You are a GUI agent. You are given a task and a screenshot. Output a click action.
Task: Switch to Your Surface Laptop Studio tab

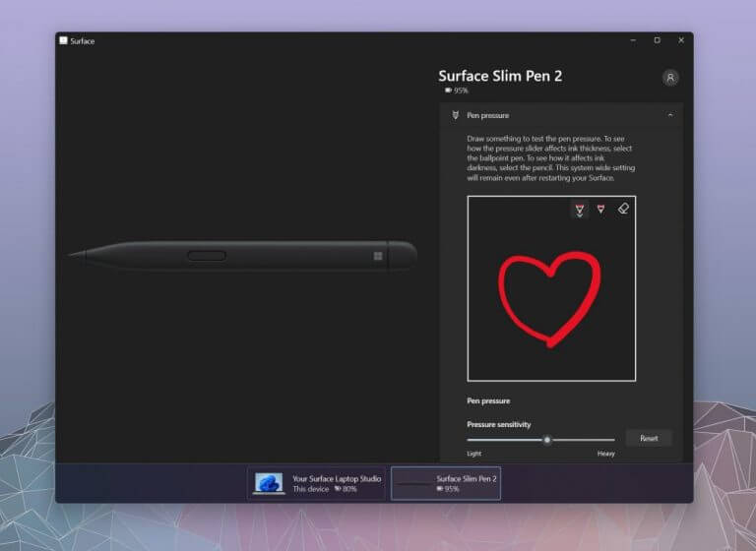click(x=316, y=483)
